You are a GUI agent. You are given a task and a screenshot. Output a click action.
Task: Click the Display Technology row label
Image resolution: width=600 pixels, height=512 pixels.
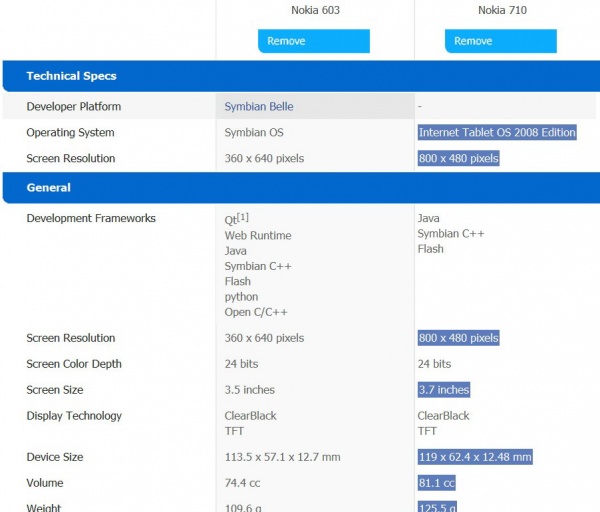[x=74, y=416]
